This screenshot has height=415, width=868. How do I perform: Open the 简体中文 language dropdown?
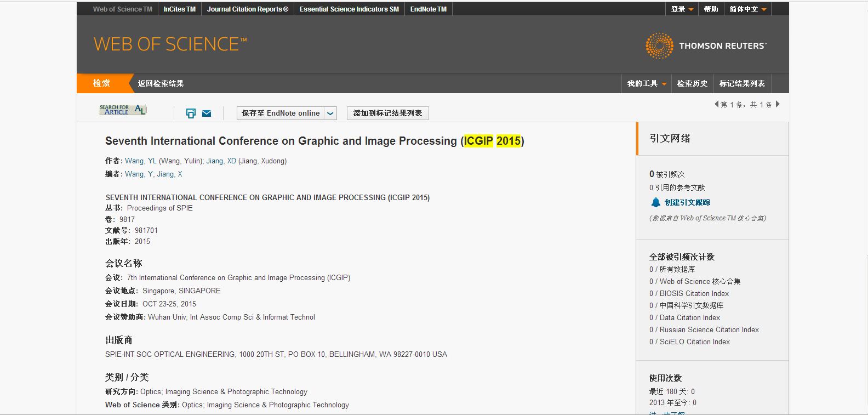[748, 9]
